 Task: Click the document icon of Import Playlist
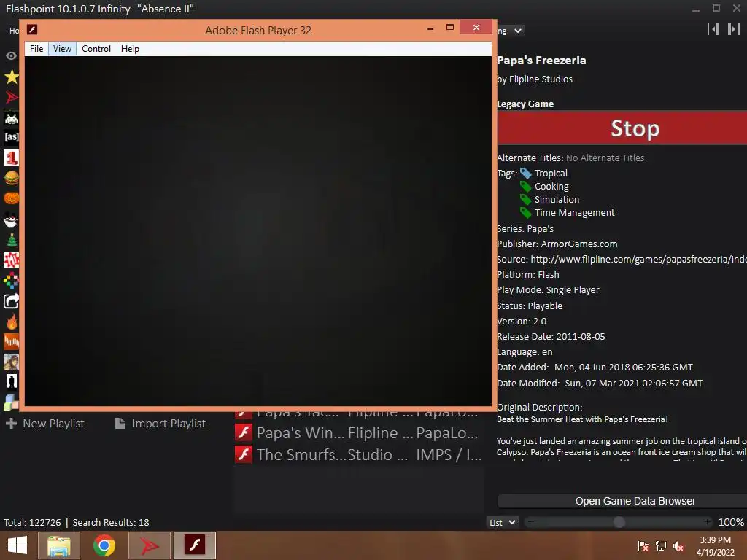(120, 424)
